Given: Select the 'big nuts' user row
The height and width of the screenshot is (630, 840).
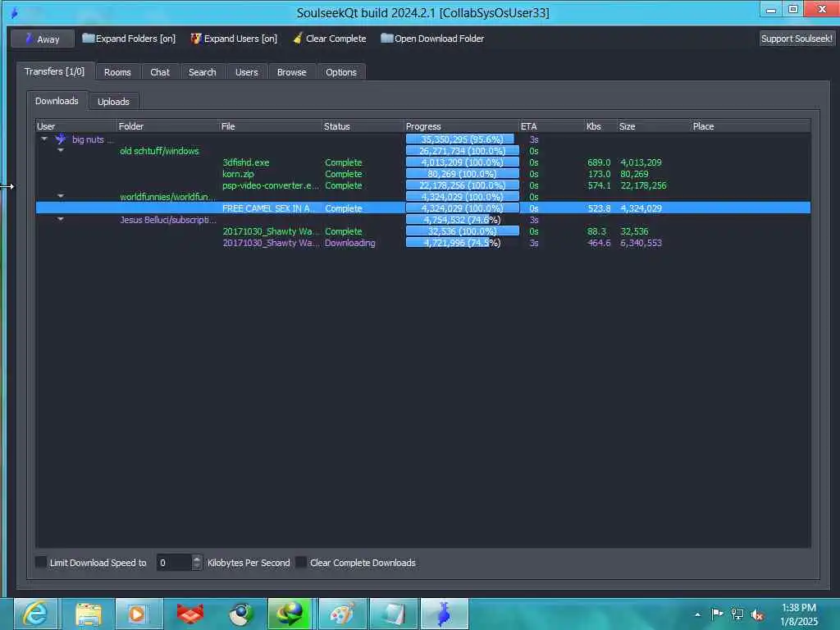Looking at the screenshot, I should (x=422, y=139).
